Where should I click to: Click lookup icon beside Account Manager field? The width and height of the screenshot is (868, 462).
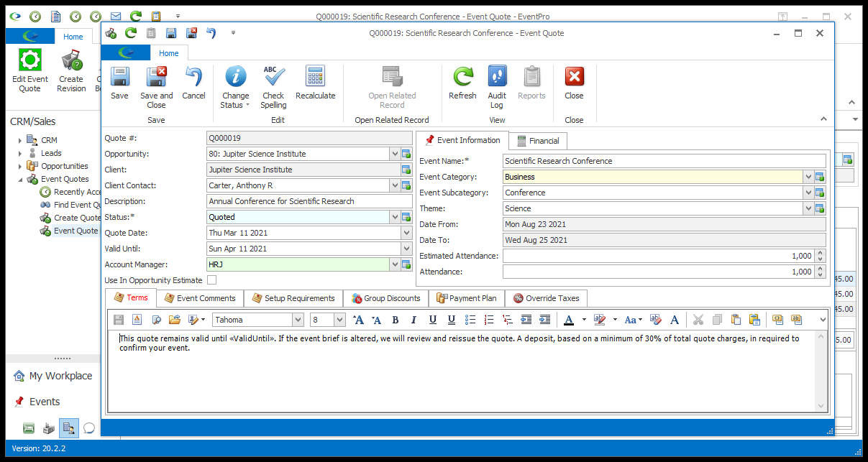[x=406, y=264]
